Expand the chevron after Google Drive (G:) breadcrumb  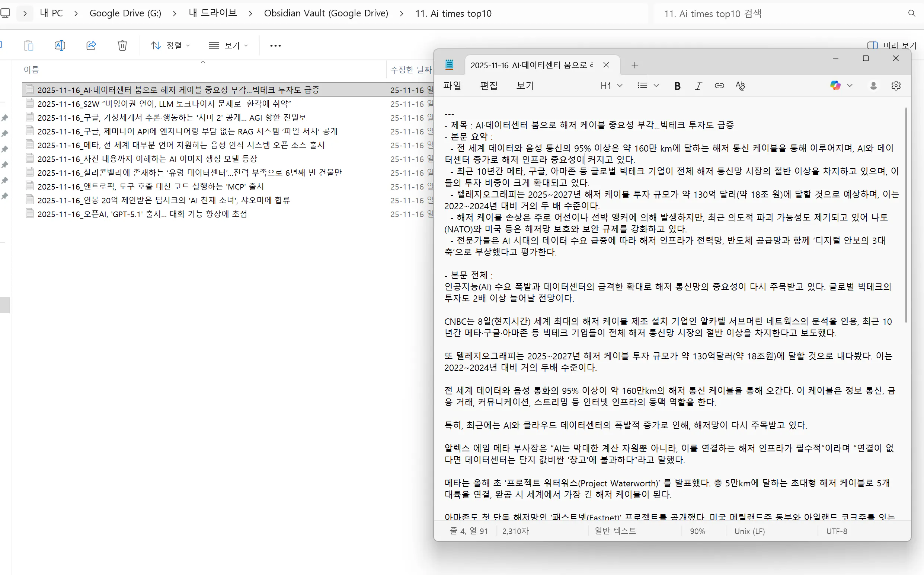(x=175, y=14)
